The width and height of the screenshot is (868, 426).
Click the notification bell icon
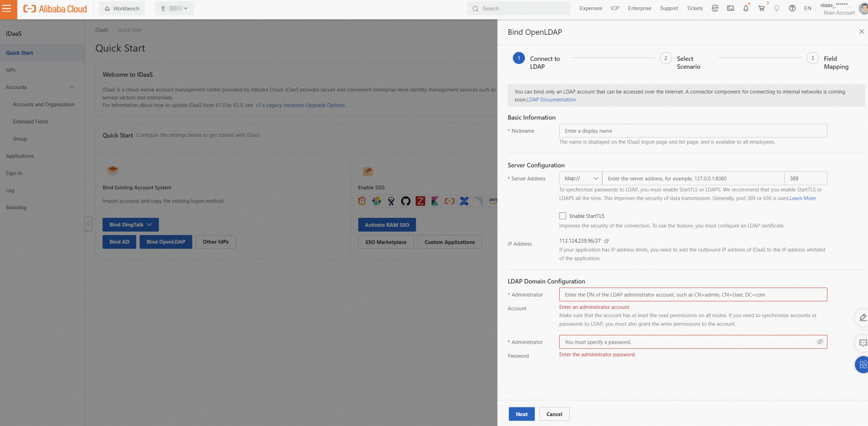click(x=746, y=8)
